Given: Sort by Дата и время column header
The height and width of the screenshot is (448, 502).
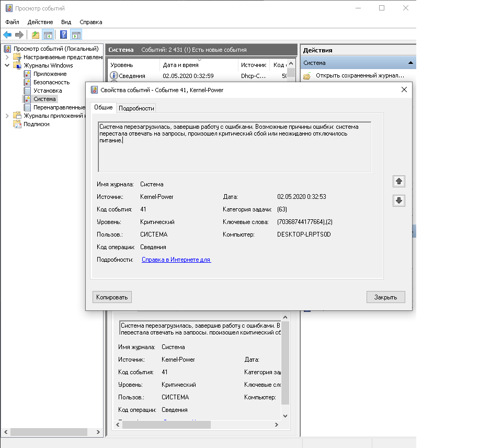Looking at the screenshot, I should tap(199, 65).
